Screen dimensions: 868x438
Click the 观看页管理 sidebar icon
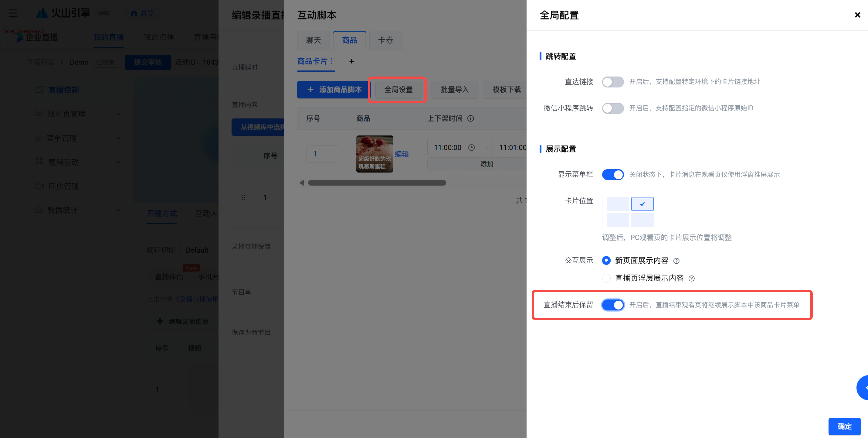pos(39,113)
